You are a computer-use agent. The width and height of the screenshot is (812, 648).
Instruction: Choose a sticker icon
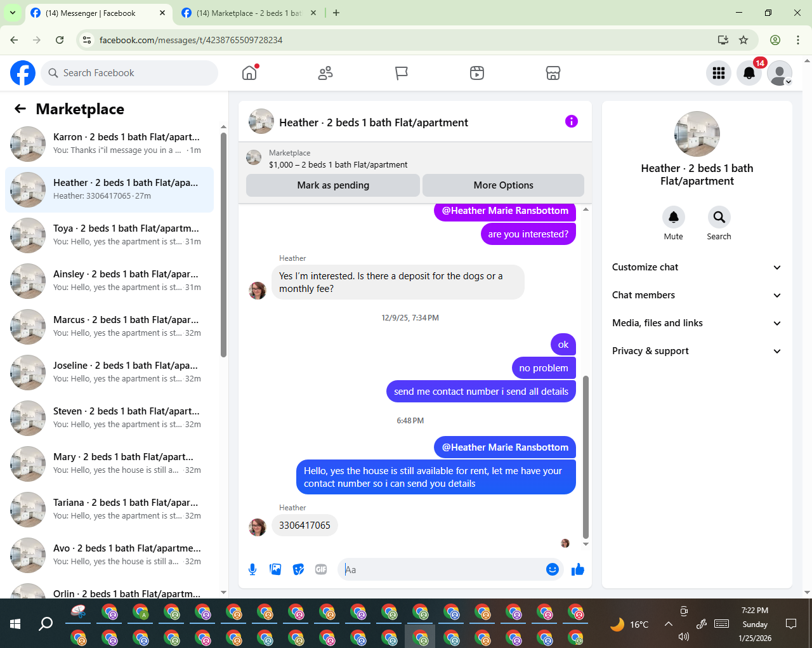298,569
